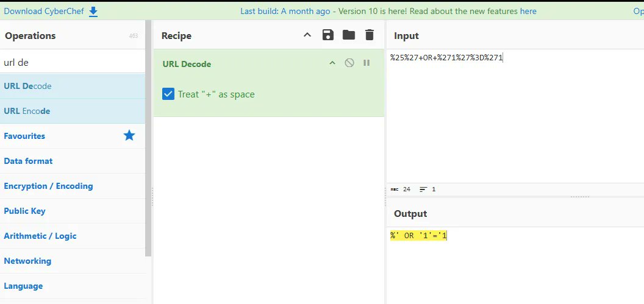Click the URL Decode recipe title
The image size is (644, 304).
(x=187, y=64)
